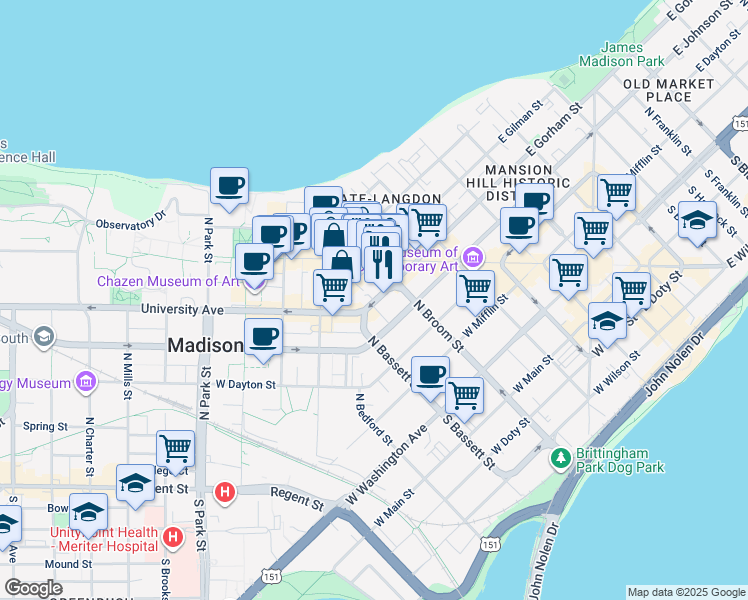Open the graduation cap marker left of Regent St label
Screen dimensions: 748x600
(135, 484)
